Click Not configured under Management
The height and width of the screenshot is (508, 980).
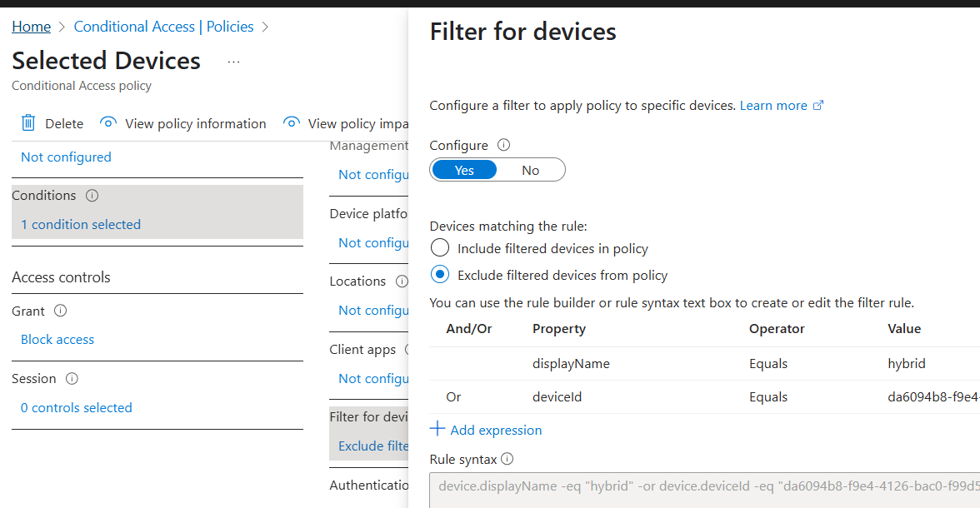tap(373, 174)
